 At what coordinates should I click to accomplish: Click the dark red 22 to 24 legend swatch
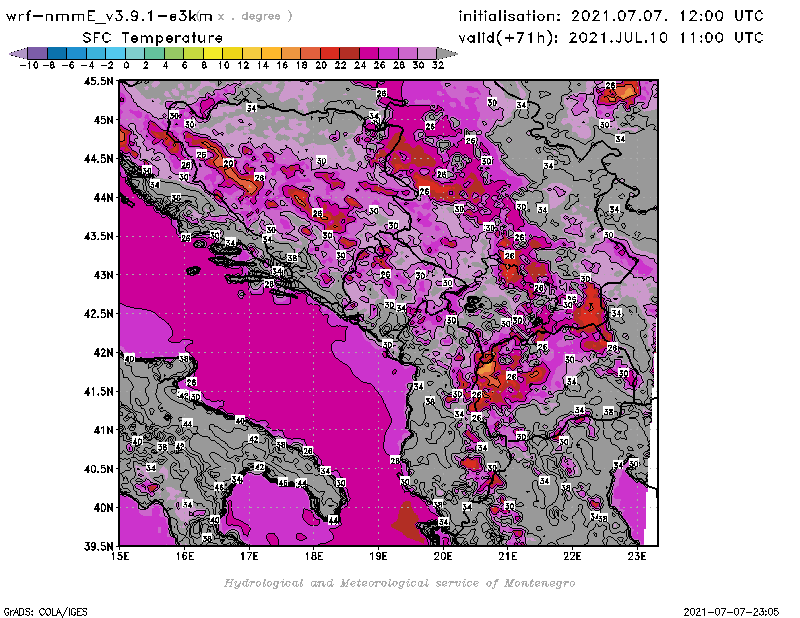click(x=349, y=53)
